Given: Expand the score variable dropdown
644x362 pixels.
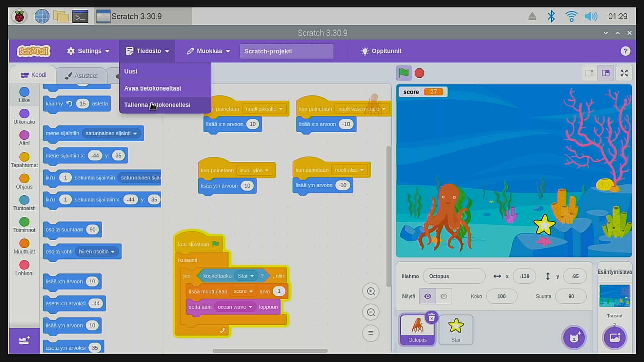Looking at the screenshot, I should pos(243,291).
